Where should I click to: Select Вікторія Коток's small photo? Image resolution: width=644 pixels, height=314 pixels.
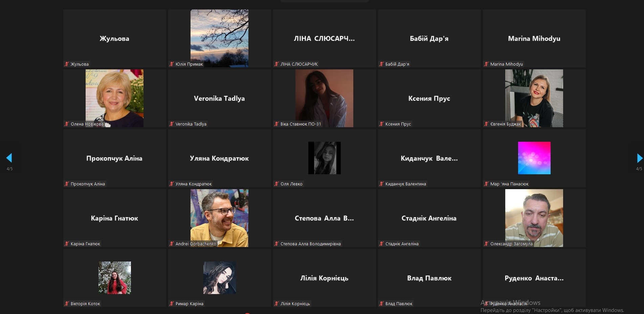(114, 278)
